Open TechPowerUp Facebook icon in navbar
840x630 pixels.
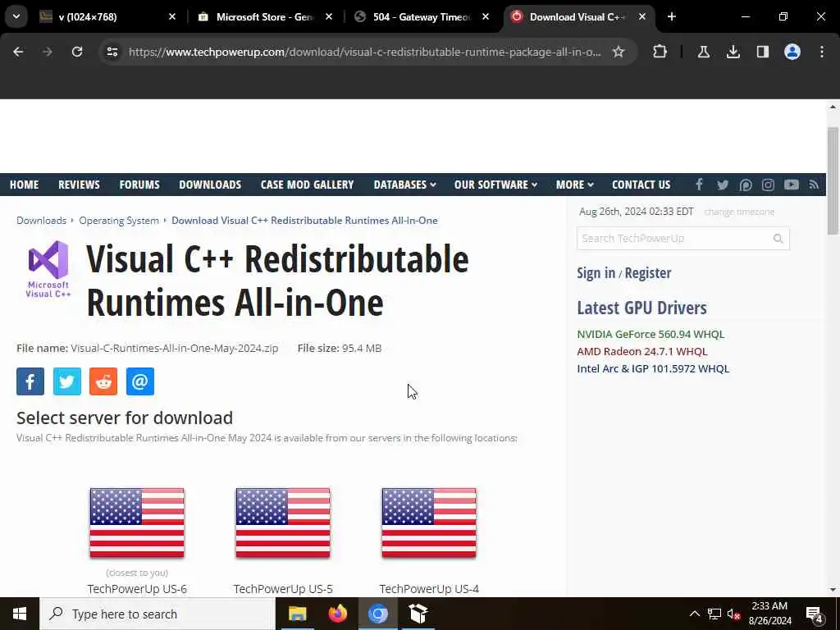(x=699, y=185)
